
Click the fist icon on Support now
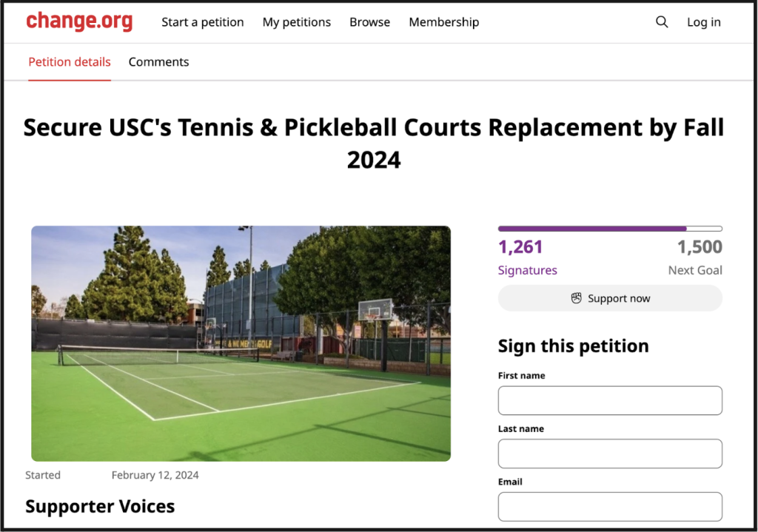tap(576, 298)
